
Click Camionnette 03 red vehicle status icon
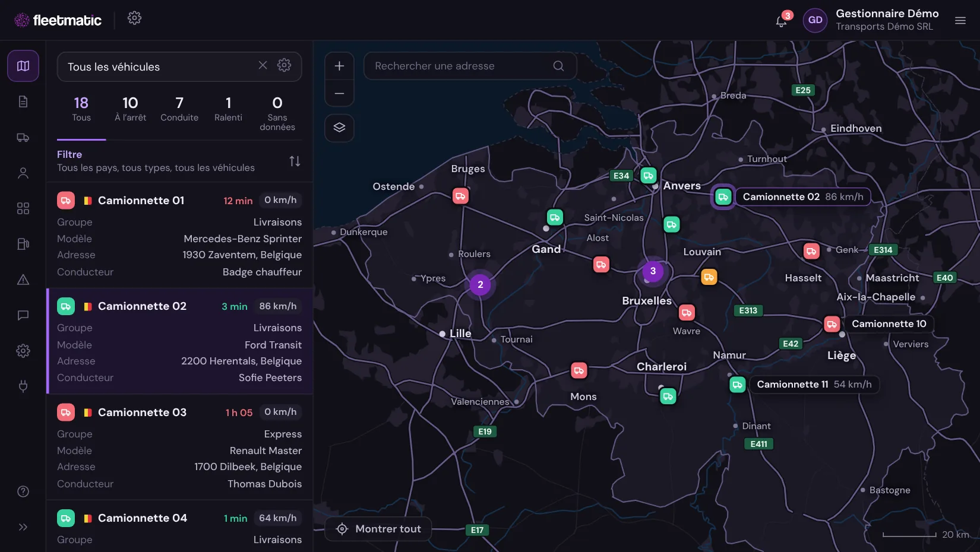click(x=66, y=412)
